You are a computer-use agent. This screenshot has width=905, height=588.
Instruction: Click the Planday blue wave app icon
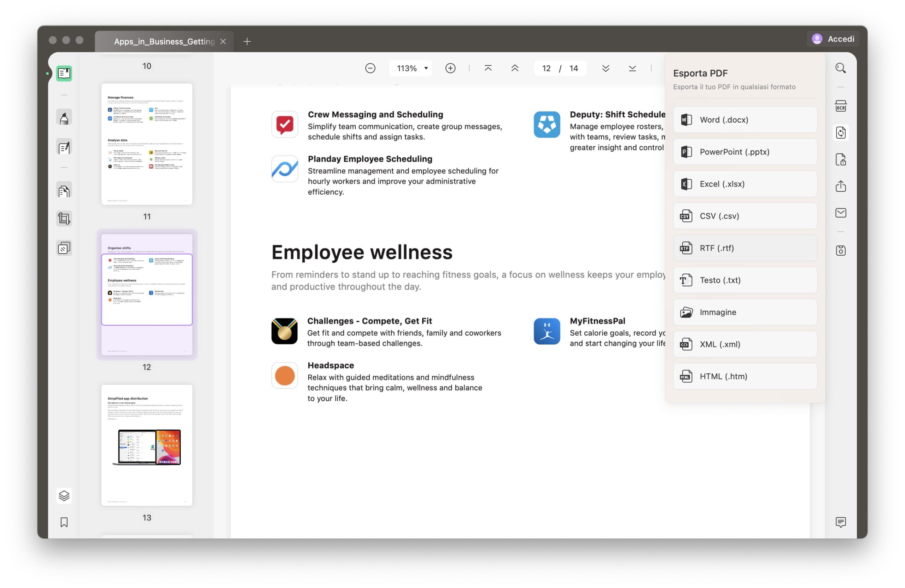pyautogui.click(x=285, y=169)
